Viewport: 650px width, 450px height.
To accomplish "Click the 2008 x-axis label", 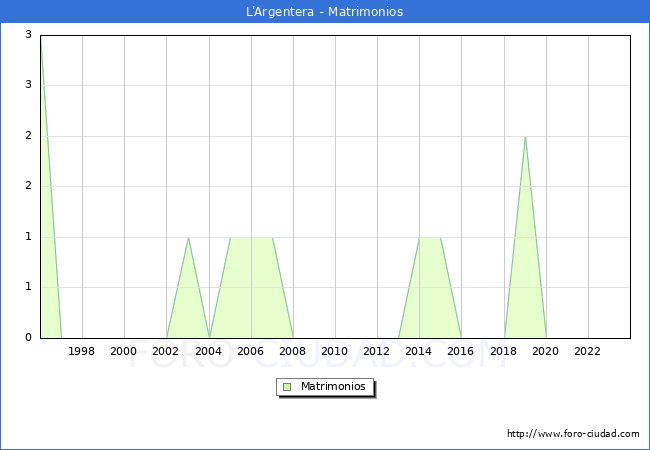I will [293, 351].
